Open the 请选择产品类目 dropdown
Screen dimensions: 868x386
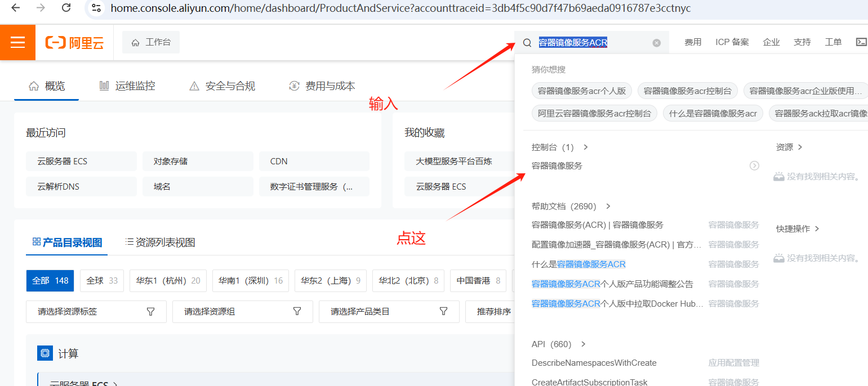coord(389,312)
